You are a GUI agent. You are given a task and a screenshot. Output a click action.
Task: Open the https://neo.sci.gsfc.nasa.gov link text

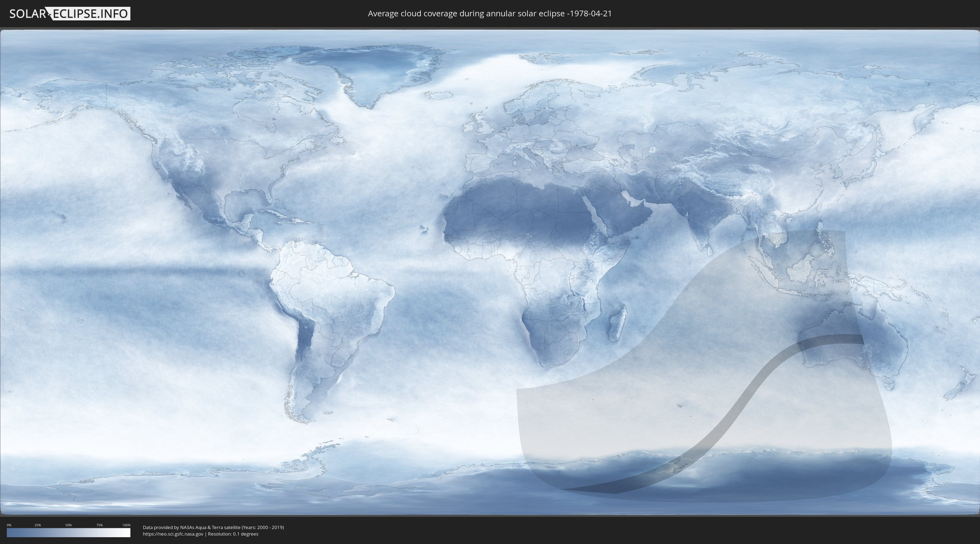173,534
